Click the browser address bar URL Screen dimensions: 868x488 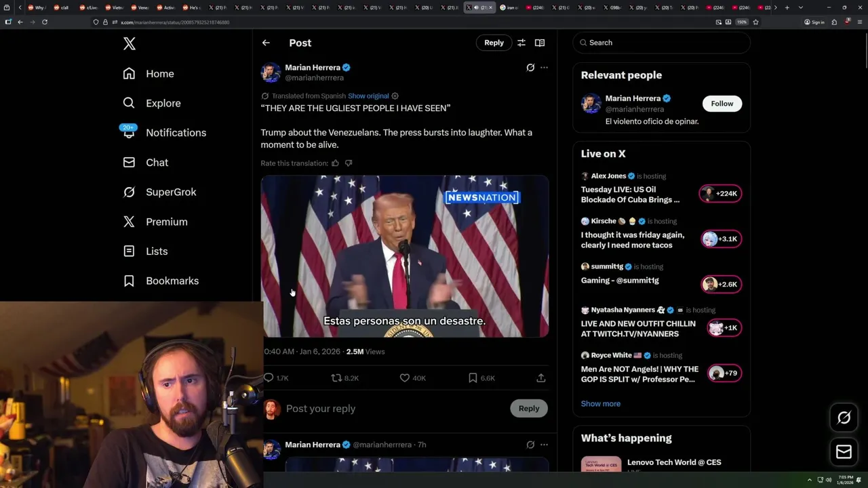click(175, 22)
